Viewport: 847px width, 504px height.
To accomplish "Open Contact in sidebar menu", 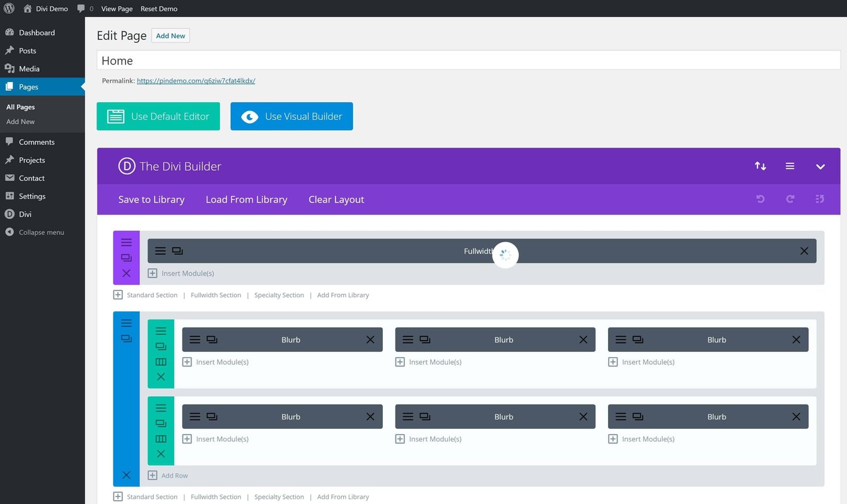I will coord(42,178).
